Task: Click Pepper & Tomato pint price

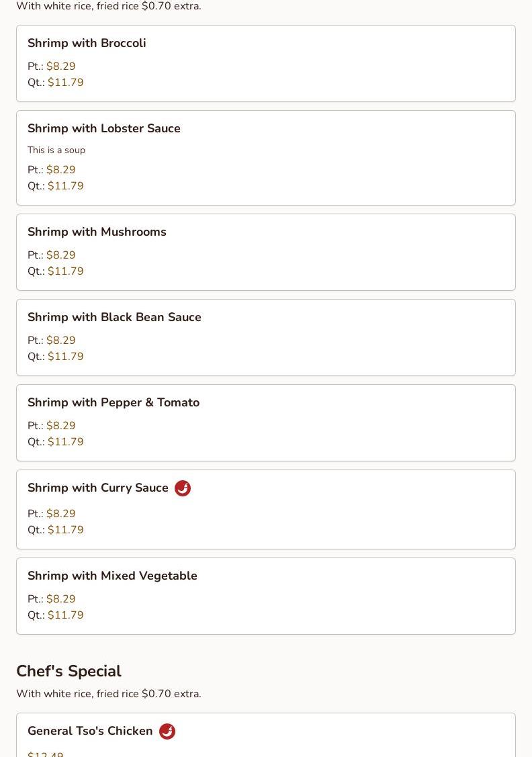Action: tap(60, 426)
